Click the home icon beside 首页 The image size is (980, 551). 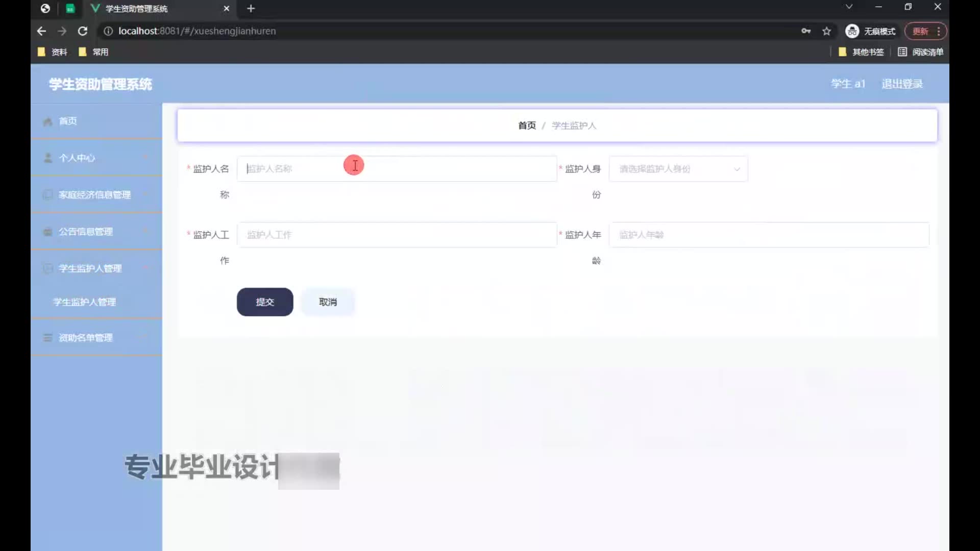point(48,121)
